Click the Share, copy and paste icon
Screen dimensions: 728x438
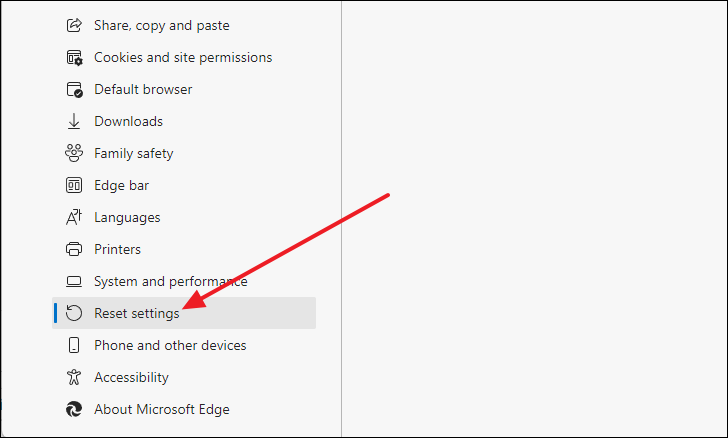[73, 25]
